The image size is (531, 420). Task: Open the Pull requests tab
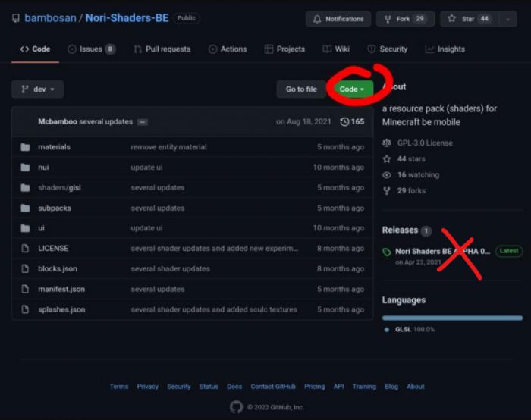[x=162, y=49]
